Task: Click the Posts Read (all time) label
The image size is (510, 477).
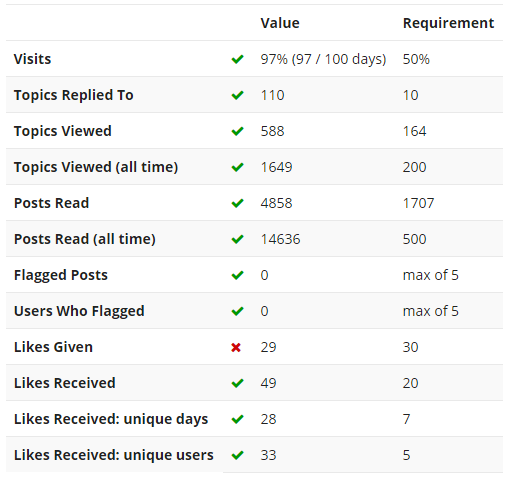Action: 85,239
